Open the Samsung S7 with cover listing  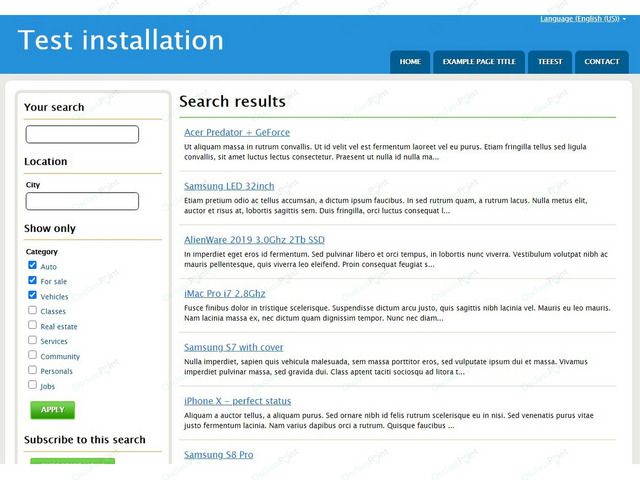233,347
